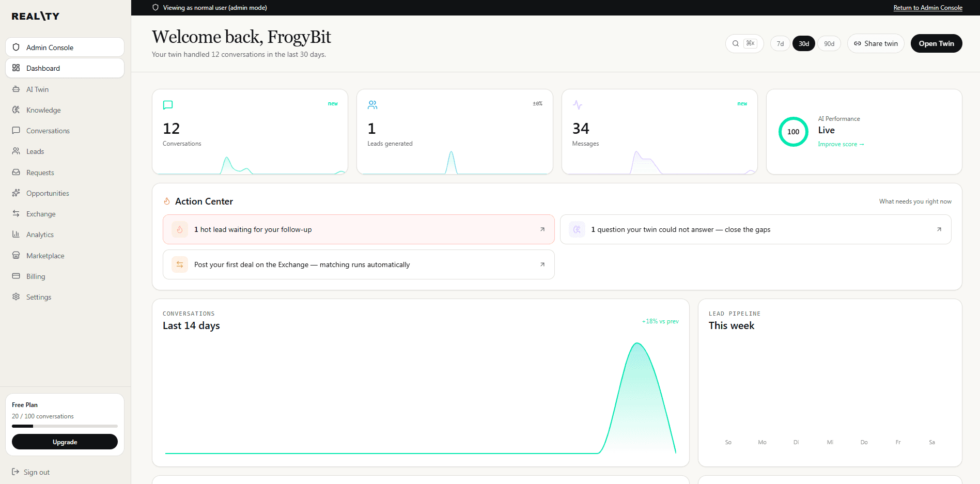The height and width of the screenshot is (484, 980).
Task: Expand the Post first deal Exchange card
Action: (x=359, y=264)
